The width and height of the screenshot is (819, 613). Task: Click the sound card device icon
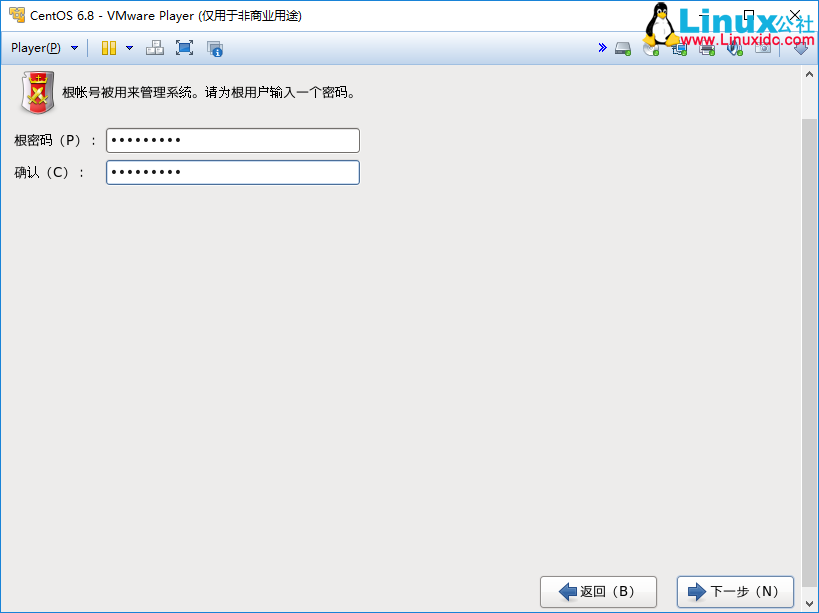(x=735, y=48)
